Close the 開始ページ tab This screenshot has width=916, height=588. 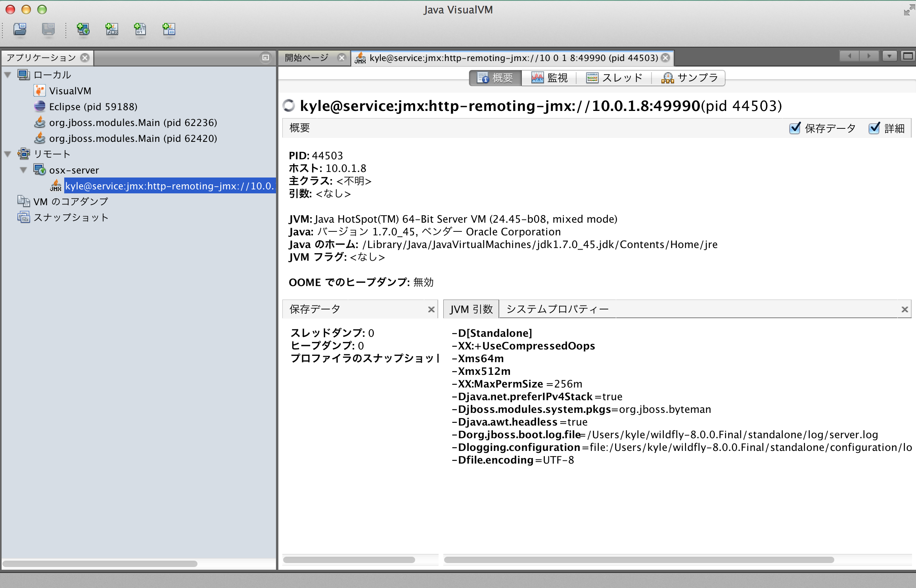(341, 58)
